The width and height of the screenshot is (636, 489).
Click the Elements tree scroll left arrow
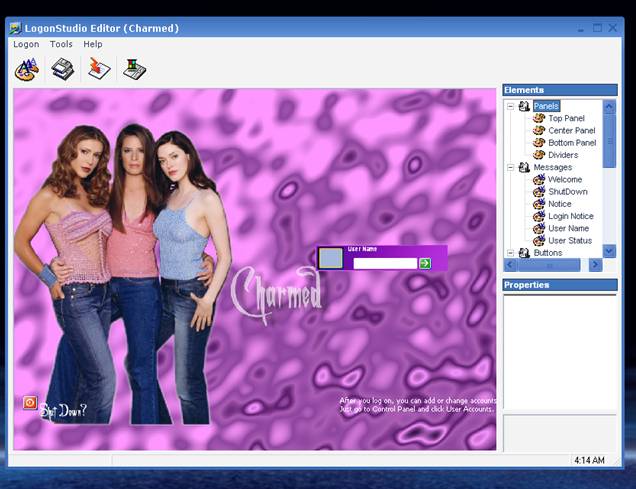pos(510,265)
